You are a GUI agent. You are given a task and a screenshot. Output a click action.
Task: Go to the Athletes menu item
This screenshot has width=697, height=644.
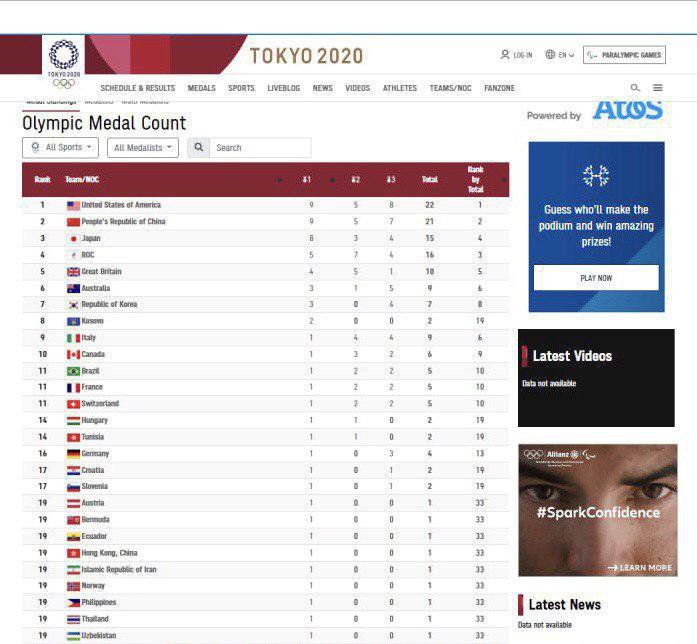[x=400, y=88]
